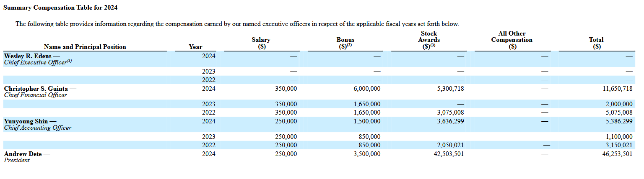
Task: Click the "President" title under Andrew Dete
Action: point(17,160)
